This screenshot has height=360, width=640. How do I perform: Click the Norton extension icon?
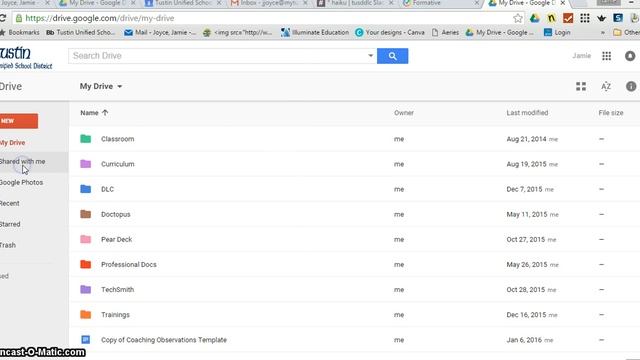click(x=551, y=18)
